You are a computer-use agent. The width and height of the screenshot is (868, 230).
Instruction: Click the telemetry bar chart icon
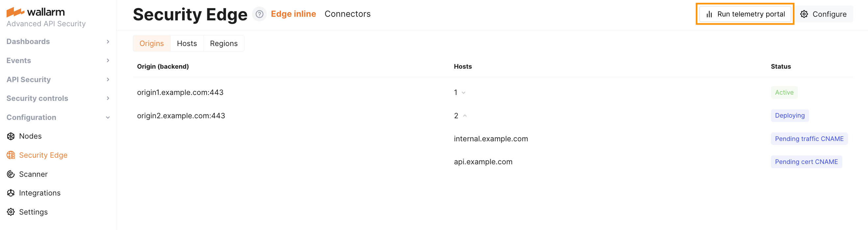(709, 14)
